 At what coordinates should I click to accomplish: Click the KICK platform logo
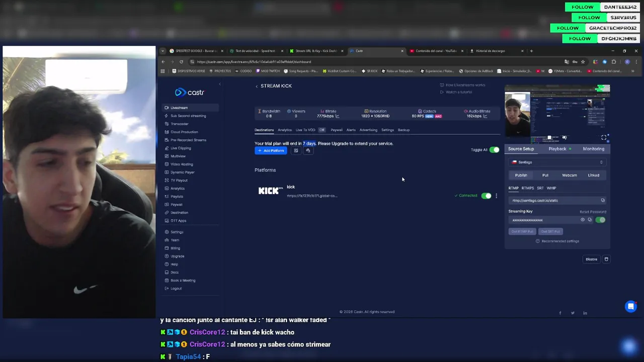(271, 191)
